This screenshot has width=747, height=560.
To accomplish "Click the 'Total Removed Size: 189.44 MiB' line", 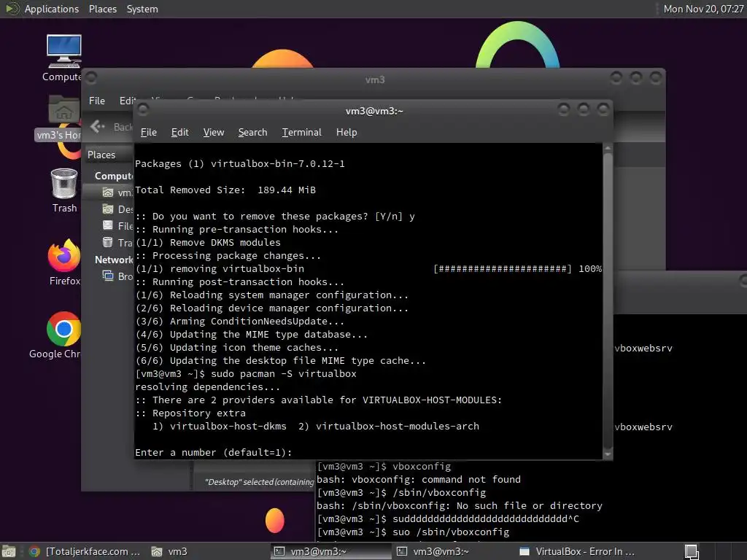I will click(x=225, y=190).
